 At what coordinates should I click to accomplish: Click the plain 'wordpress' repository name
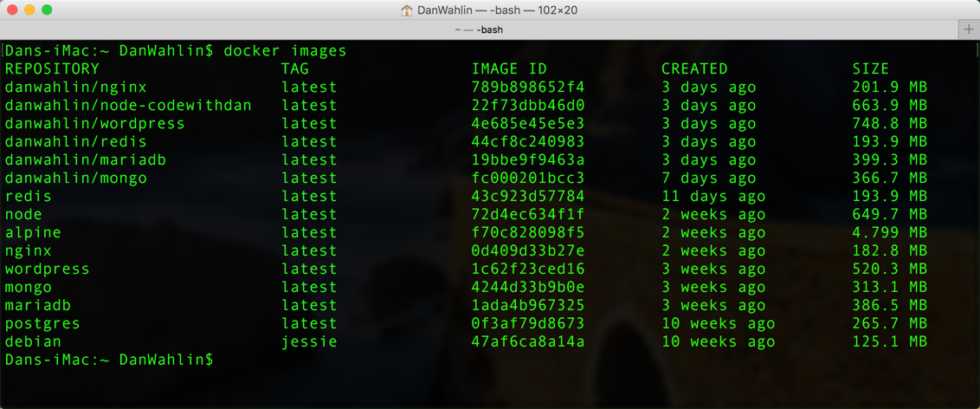[48, 269]
